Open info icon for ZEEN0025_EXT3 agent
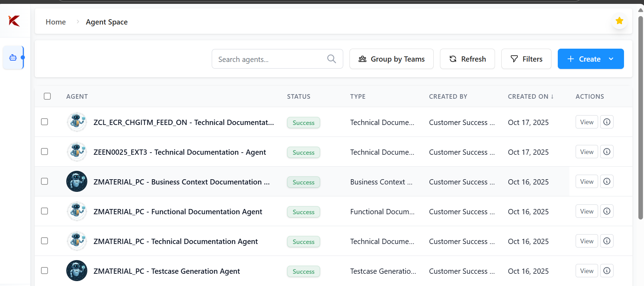 coord(606,152)
